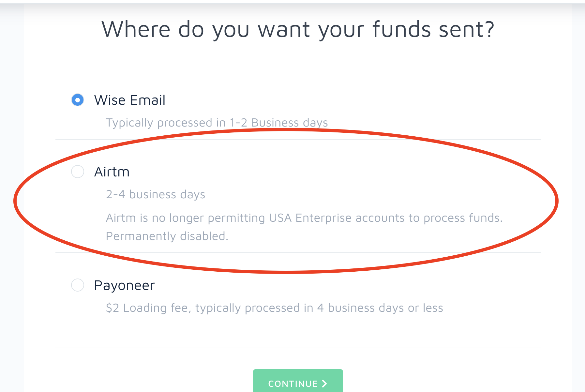Screen dimensions: 585x392
Task: Click the "2-4 business days" Airtm text
Action: [155, 194]
